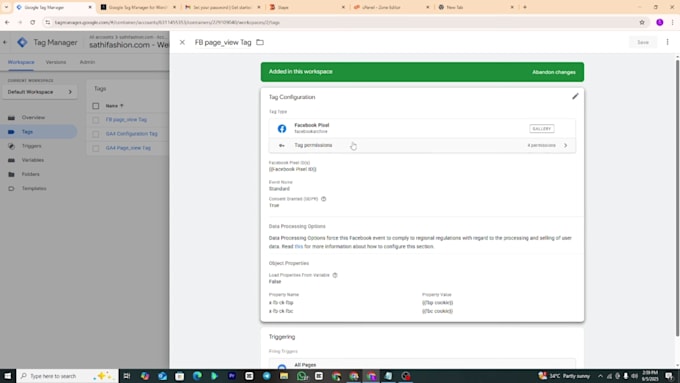
Task: Open the Chrome three-dot menu
Action: (x=673, y=22)
